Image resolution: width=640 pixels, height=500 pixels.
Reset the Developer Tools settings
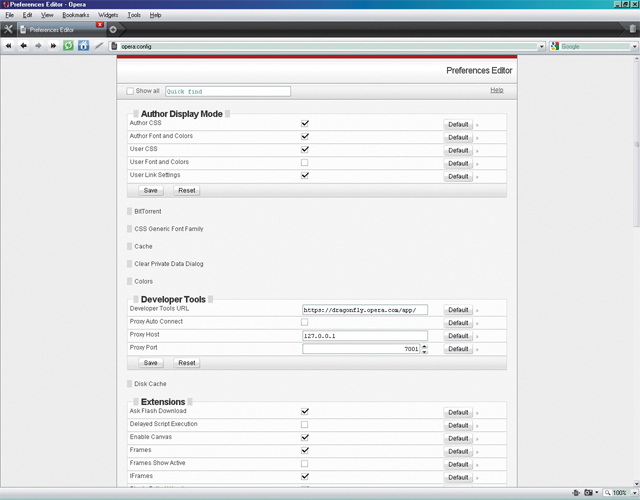pos(187,363)
